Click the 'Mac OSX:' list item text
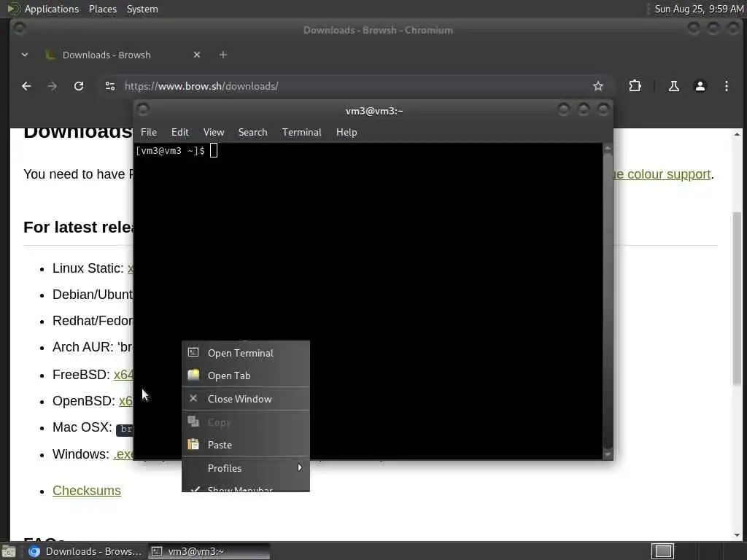The width and height of the screenshot is (747, 560). pyautogui.click(x=82, y=427)
